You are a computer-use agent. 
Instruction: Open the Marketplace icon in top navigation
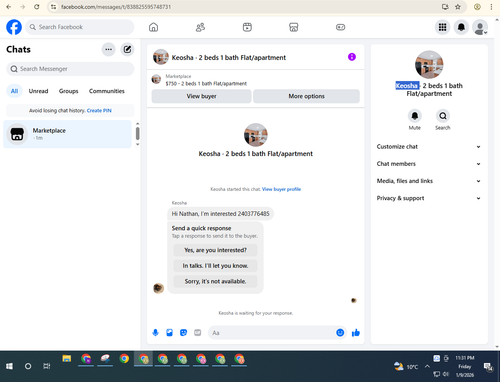point(294,27)
